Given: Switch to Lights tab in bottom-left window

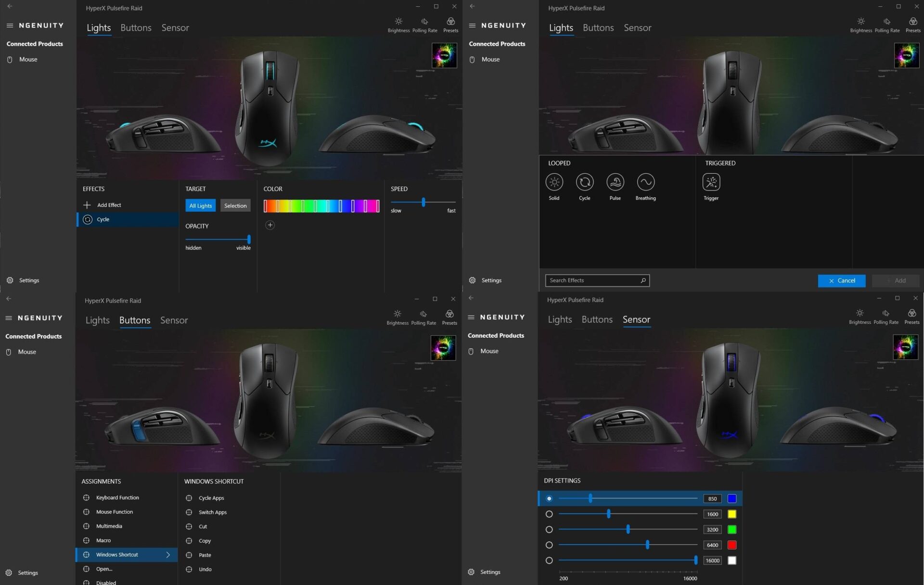Looking at the screenshot, I should (98, 320).
